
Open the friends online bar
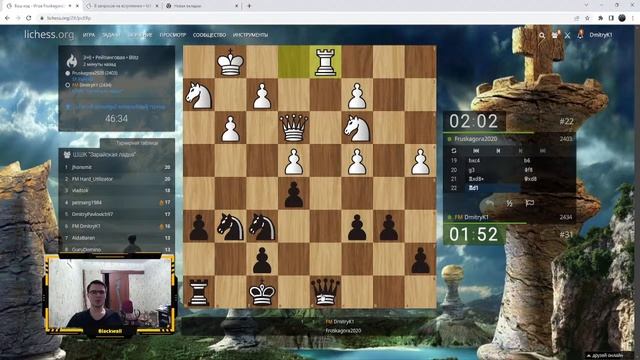click(x=608, y=356)
